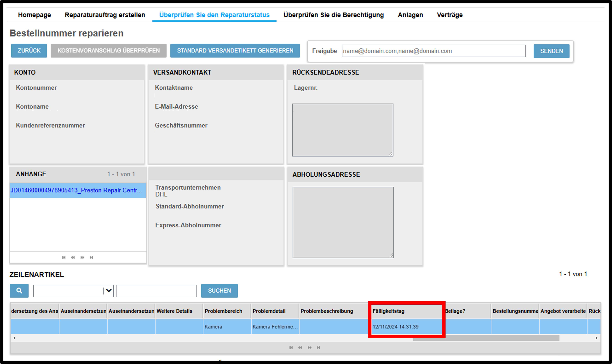Click the Bestellungsnummer column header

(515, 311)
